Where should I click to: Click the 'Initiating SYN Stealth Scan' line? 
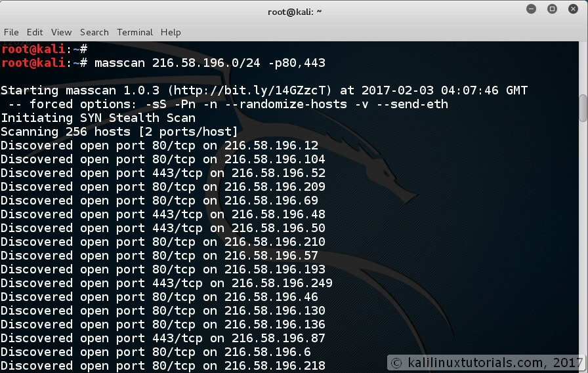click(98, 118)
